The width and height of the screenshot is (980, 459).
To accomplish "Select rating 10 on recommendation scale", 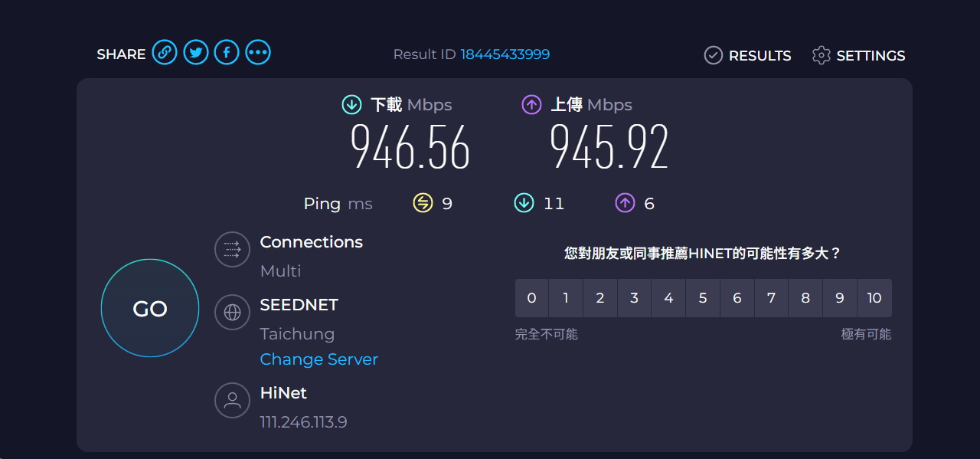I will coord(874,298).
